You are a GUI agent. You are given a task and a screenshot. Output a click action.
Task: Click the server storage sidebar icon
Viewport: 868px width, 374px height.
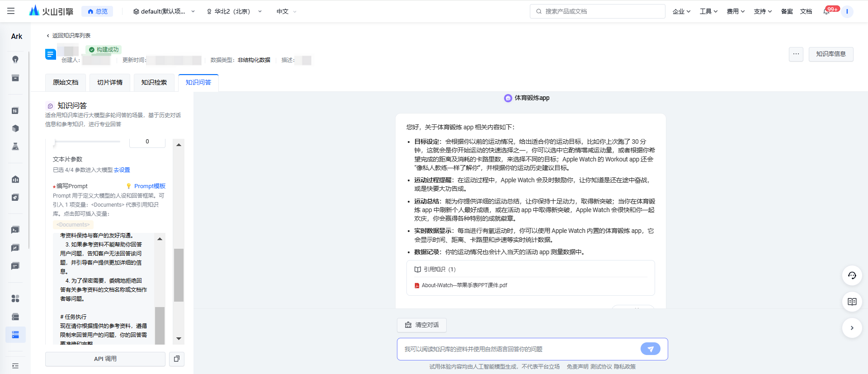click(15, 317)
